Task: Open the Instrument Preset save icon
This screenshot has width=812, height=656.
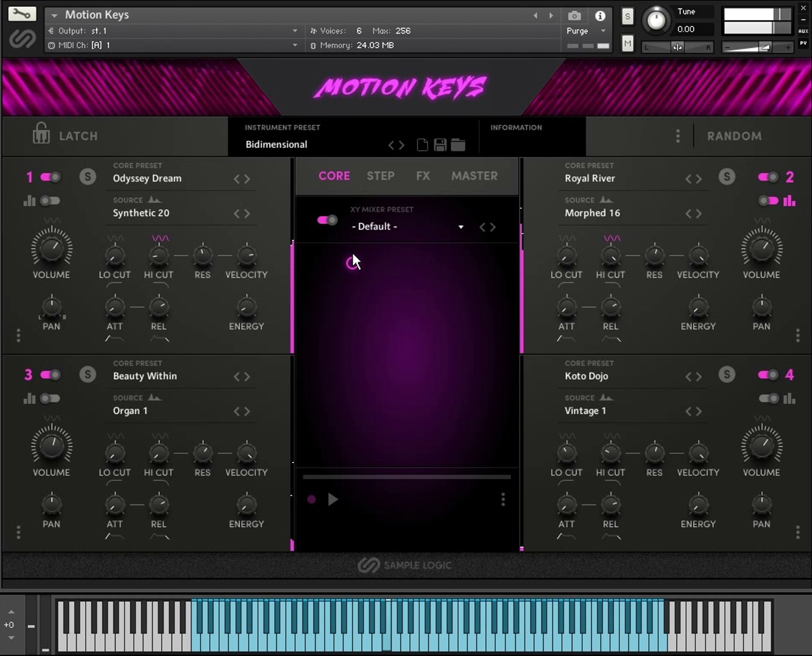Action: 440,144
